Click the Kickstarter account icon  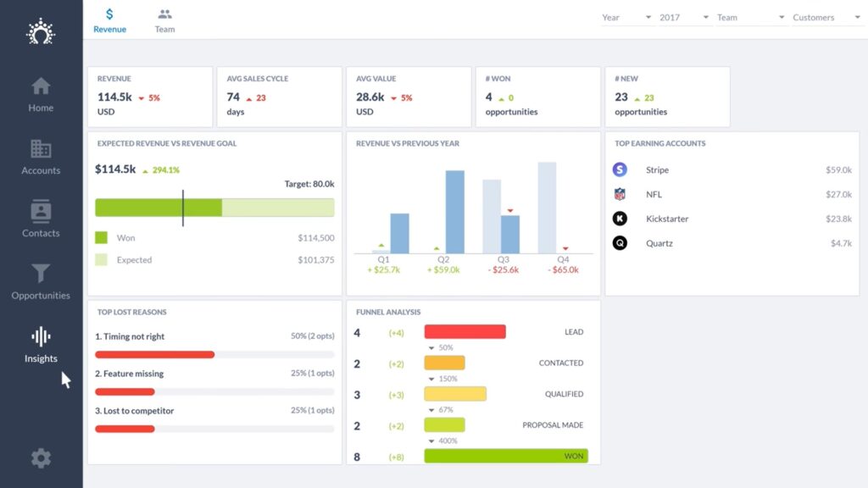pyautogui.click(x=620, y=219)
